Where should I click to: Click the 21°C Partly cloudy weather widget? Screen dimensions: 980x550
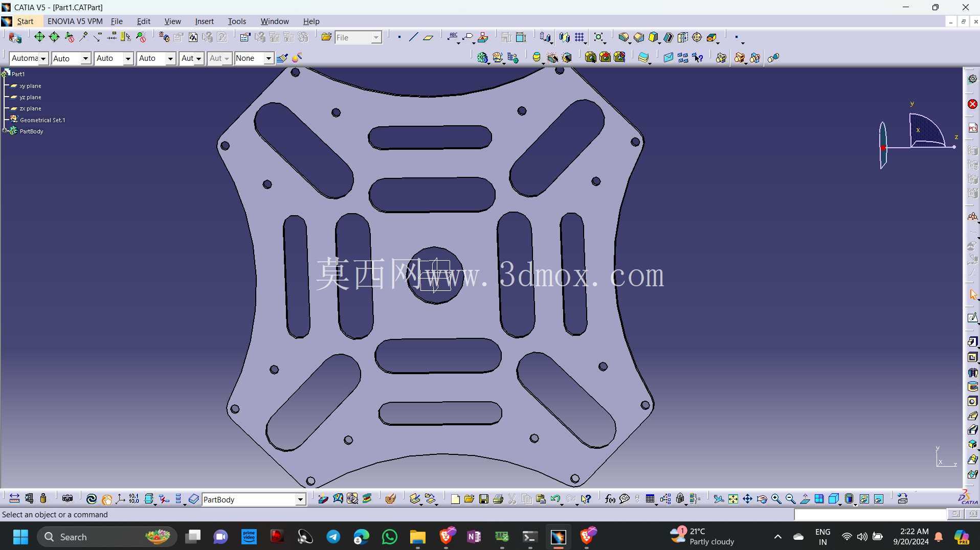click(703, 536)
